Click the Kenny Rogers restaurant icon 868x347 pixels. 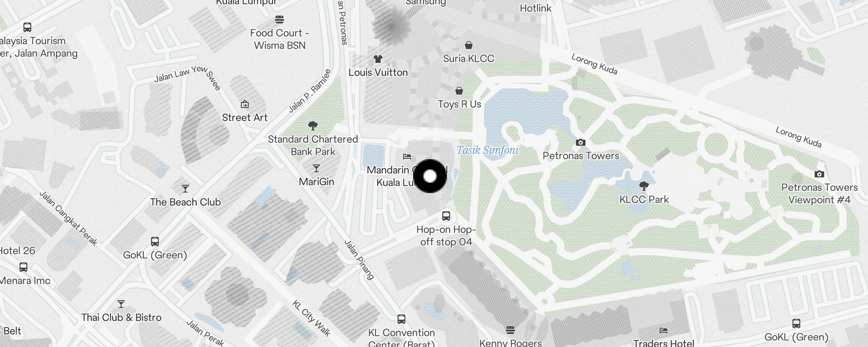[x=510, y=330]
